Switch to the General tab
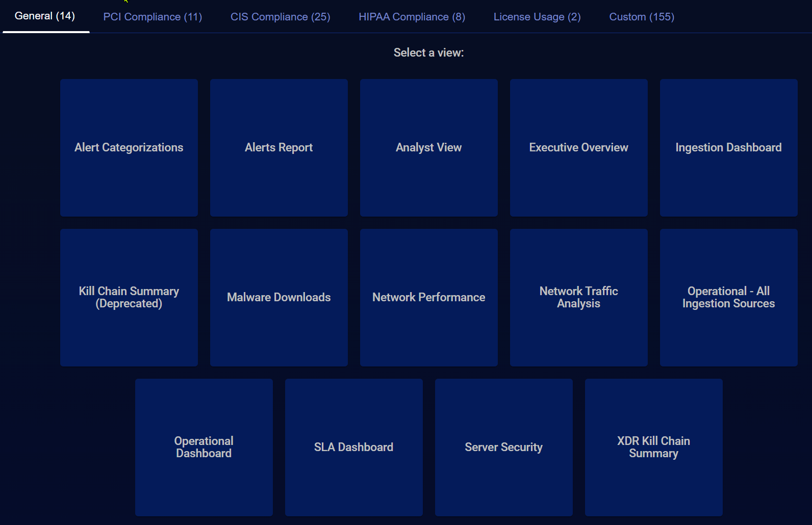The image size is (812, 525). coord(45,16)
